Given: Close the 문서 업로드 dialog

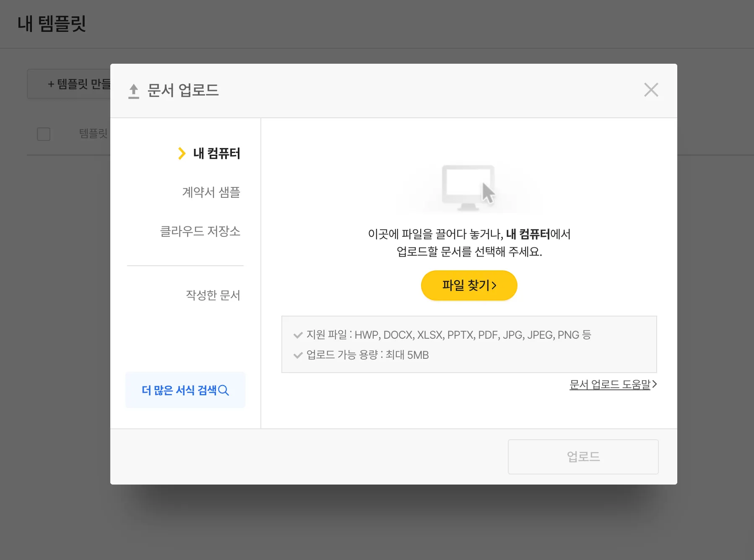Looking at the screenshot, I should click(x=651, y=90).
